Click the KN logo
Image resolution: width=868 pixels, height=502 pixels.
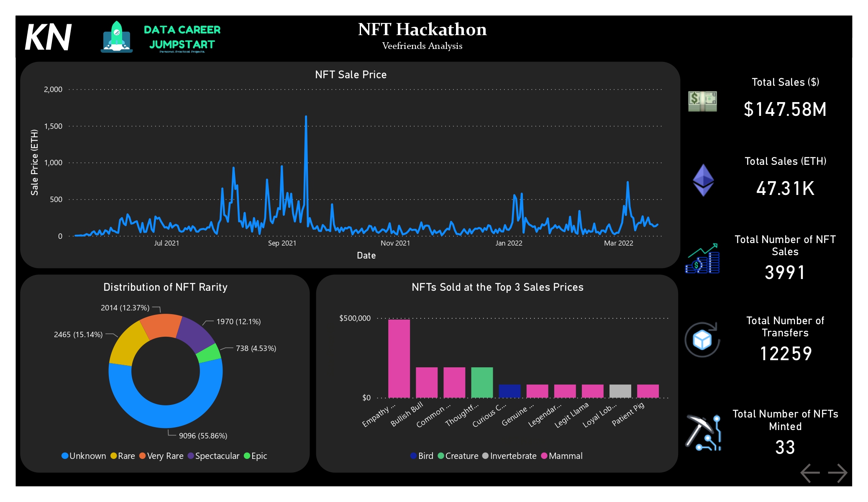click(48, 37)
